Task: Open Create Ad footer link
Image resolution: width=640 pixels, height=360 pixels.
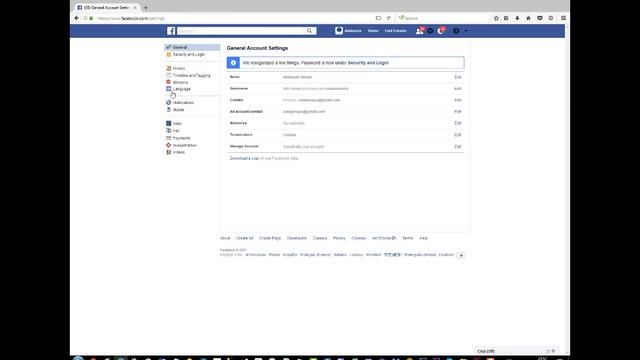Action: tap(244, 238)
